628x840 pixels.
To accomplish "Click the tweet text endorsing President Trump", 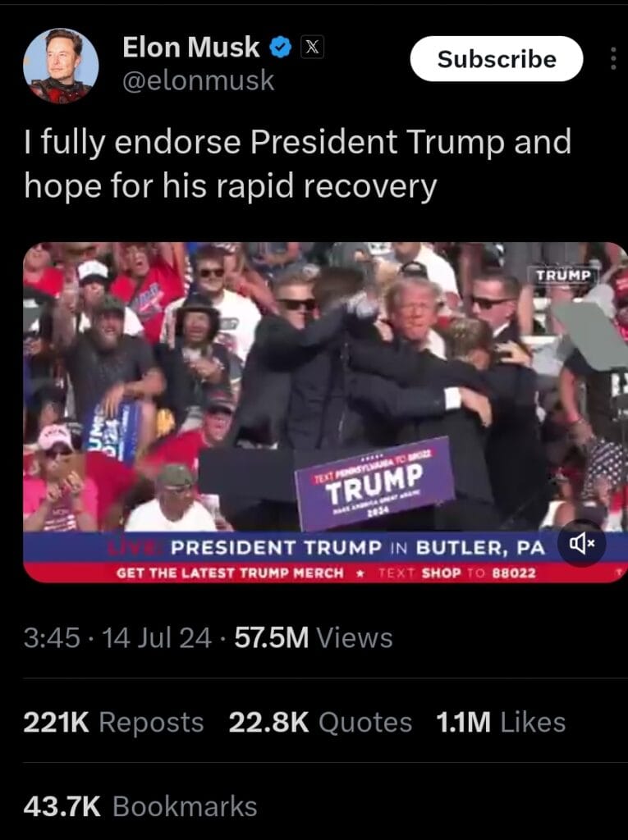I will (x=298, y=164).
